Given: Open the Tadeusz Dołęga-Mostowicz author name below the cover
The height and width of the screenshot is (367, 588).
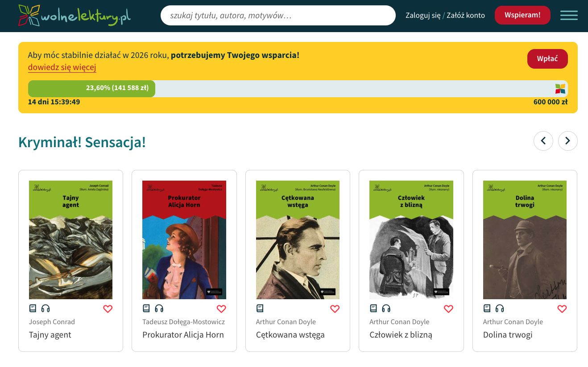Looking at the screenshot, I should coord(183,322).
